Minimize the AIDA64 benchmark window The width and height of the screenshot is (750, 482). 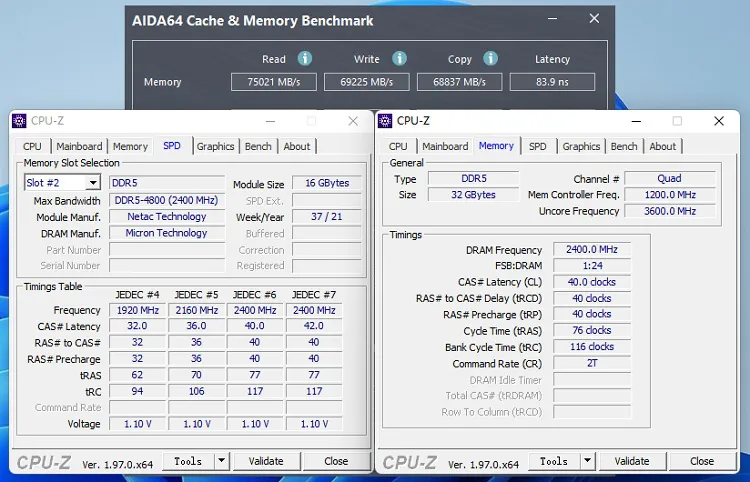552,19
